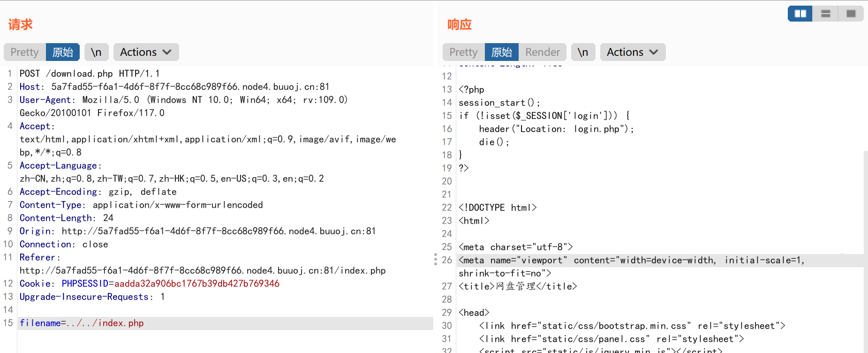Screen dimensions: 868x353
Task: Click the Content-Length: 24 header
Action: (67, 218)
